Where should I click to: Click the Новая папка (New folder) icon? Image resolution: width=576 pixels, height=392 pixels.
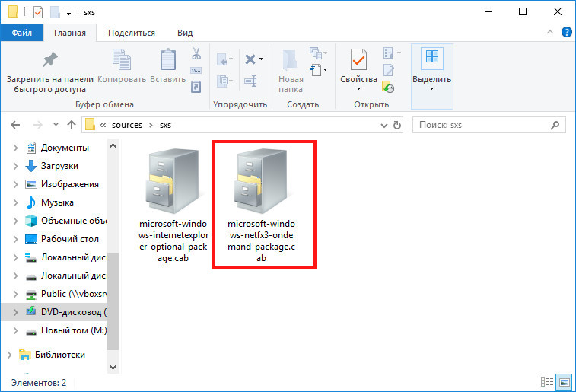click(x=290, y=60)
